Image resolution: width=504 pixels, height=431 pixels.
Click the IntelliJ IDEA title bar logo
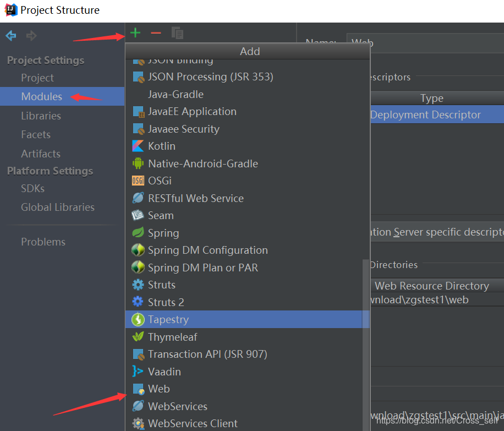click(10, 10)
